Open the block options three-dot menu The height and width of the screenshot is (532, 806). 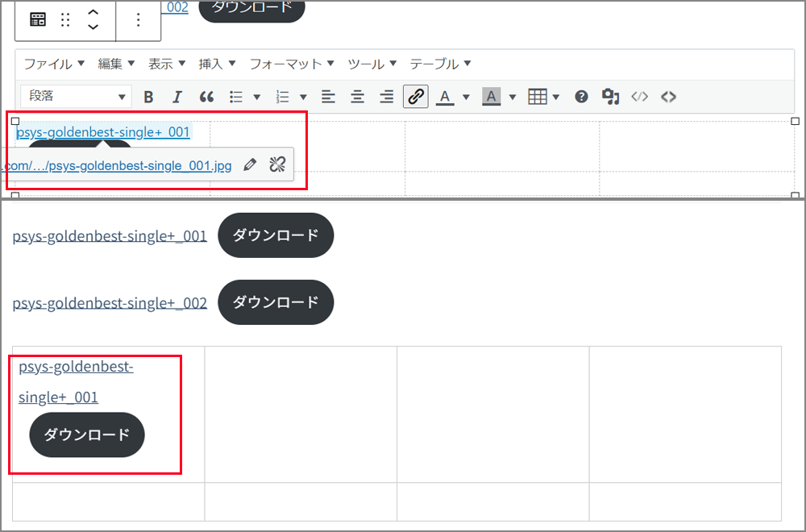pos(139,20)
